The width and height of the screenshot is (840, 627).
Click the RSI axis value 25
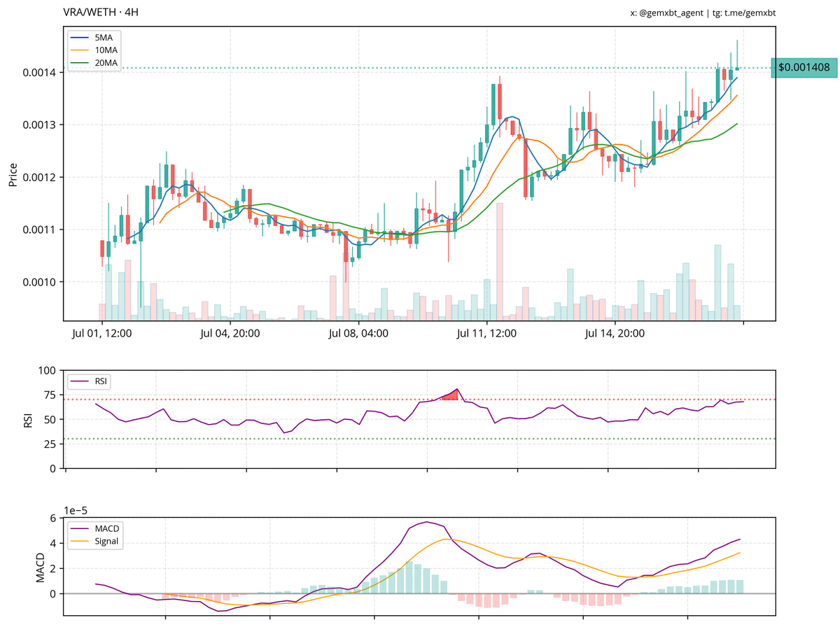click(x=50, y=444)
